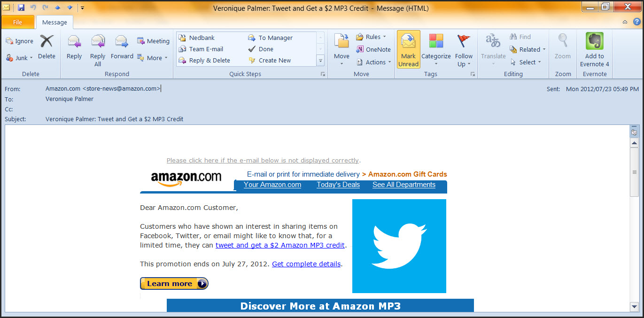Toggle the Mark Unread button
644x318 pixels.
coord(408,50)
